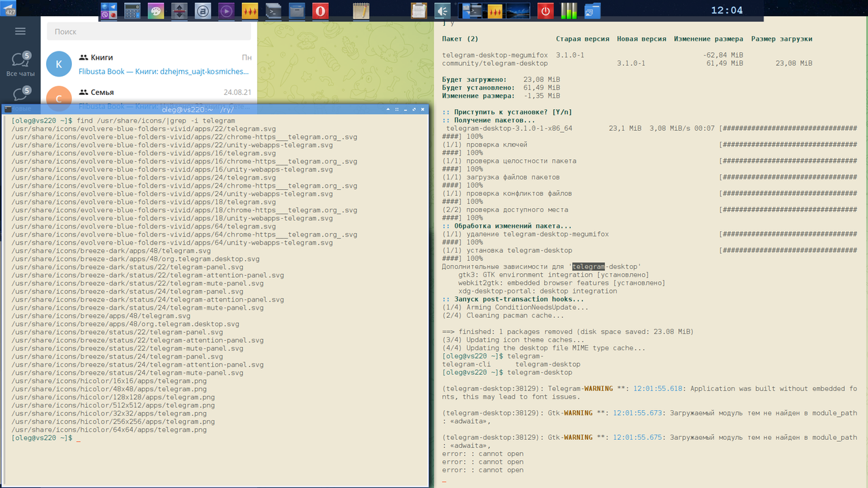Screen dimensions: 868x488
Task: Switch to the third workspace with night wallpaper
Action: [x=519, y=11]
